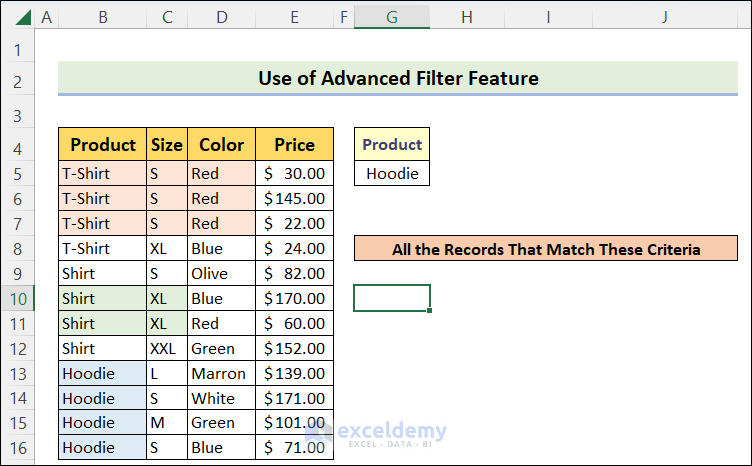Click the criteria Product header cell

pos(392,144)
